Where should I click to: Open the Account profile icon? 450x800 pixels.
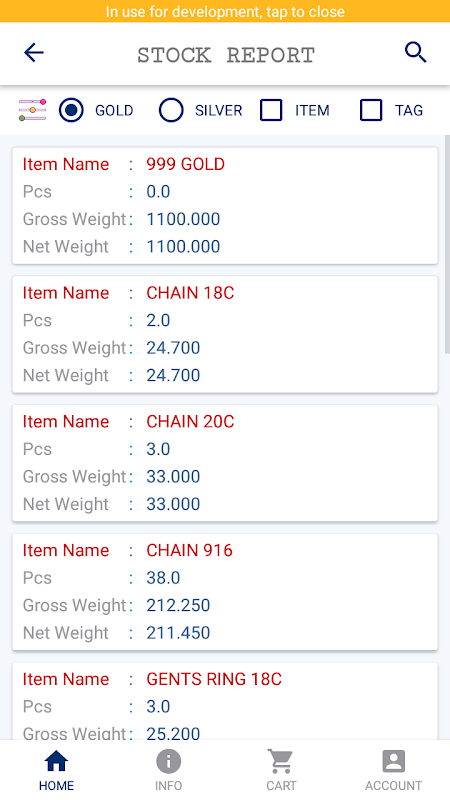tap(393, 762)
